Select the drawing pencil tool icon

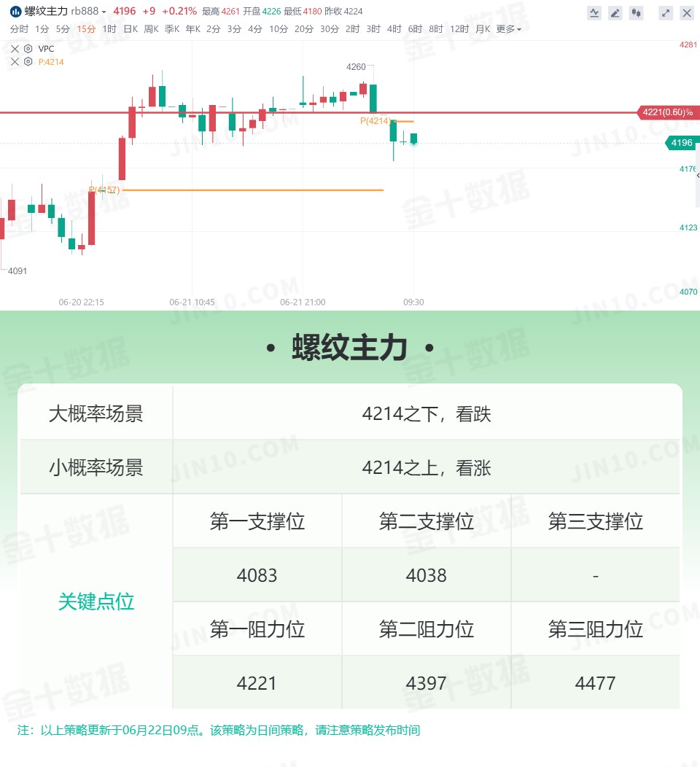coord(615,12)
